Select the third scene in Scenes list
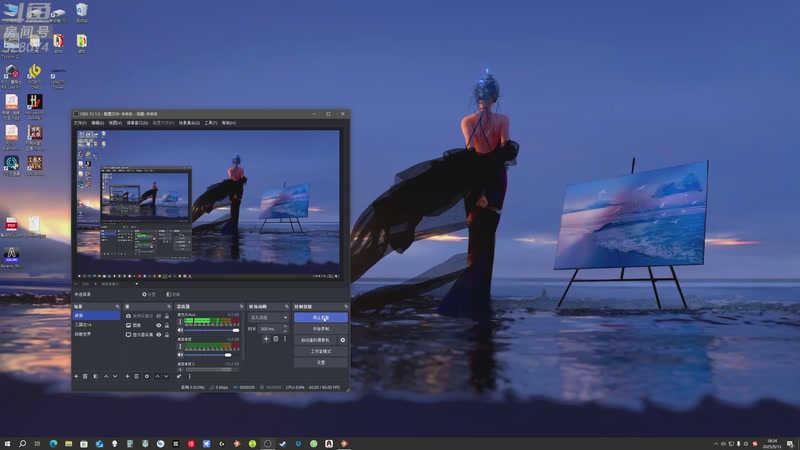Viewport: 800px width, 450px height. pyautogui.click(x=96, y=334)
